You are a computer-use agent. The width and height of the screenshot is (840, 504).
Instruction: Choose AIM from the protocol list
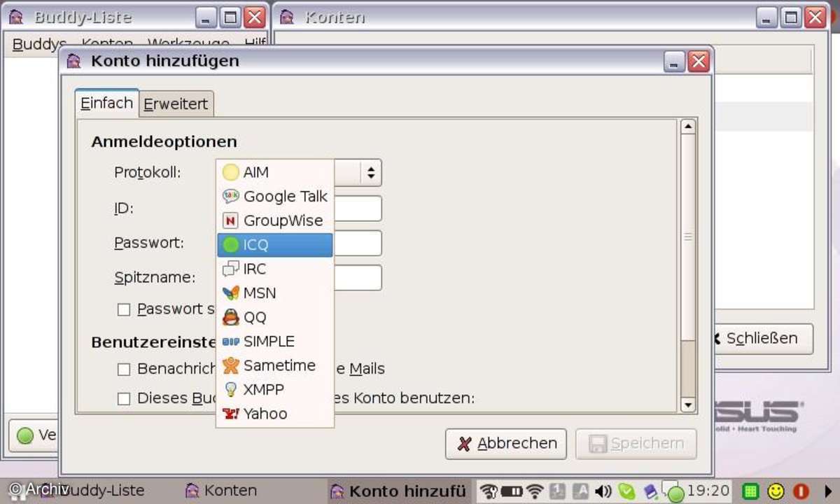tap(274, 172)
